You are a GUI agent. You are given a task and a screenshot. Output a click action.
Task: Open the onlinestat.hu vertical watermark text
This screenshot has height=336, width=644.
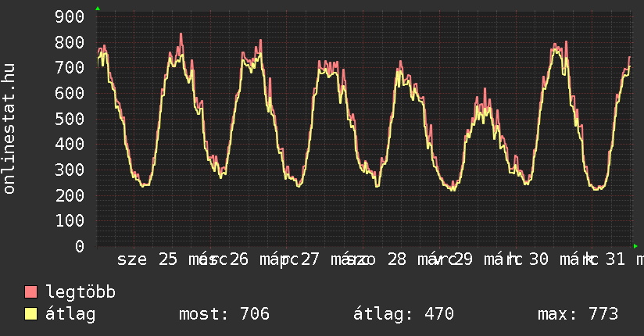coord(10,129)
